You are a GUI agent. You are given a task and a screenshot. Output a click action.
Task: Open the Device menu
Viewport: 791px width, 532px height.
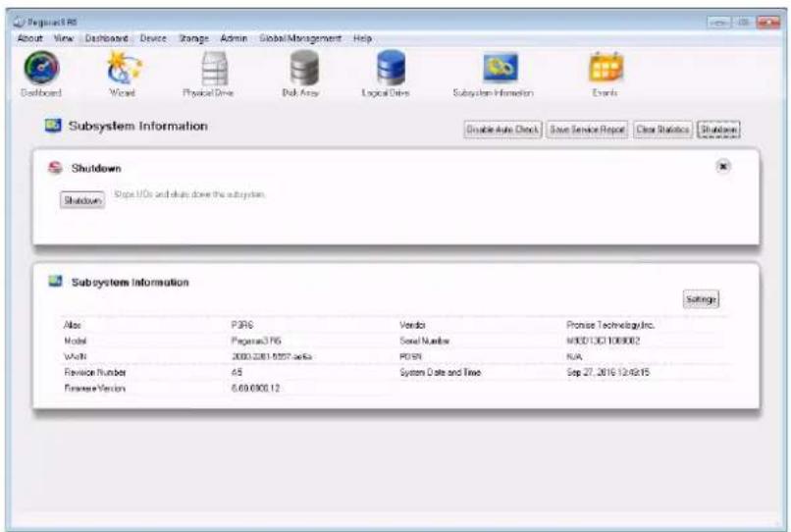[153, 38]
